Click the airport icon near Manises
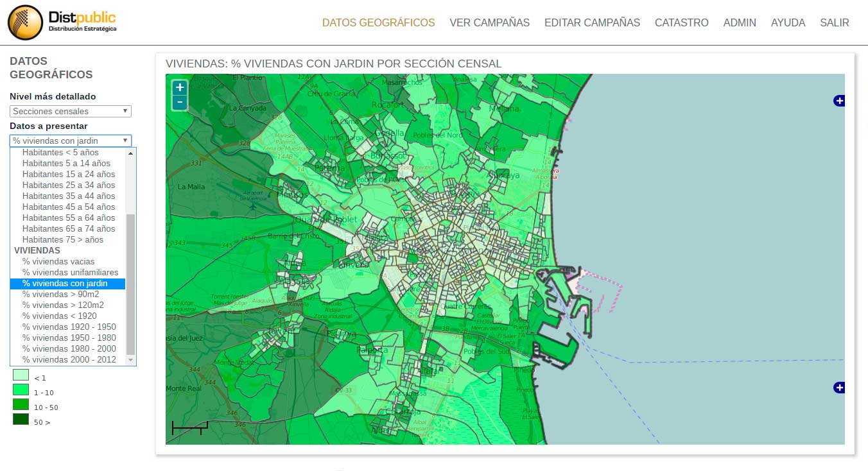868x471 pixels. coord(253,207)
